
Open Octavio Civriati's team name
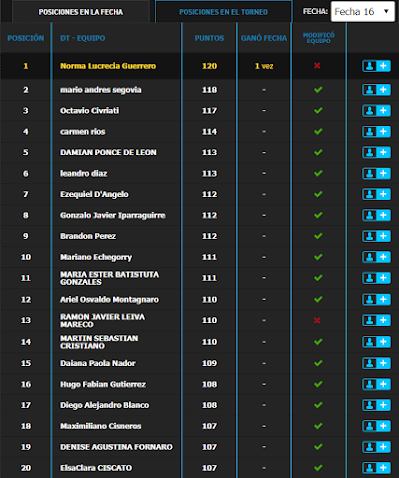[89, 111]
